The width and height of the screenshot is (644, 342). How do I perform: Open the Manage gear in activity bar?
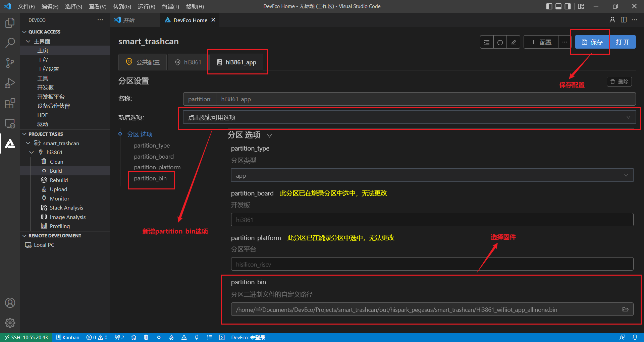pos(10,323)
